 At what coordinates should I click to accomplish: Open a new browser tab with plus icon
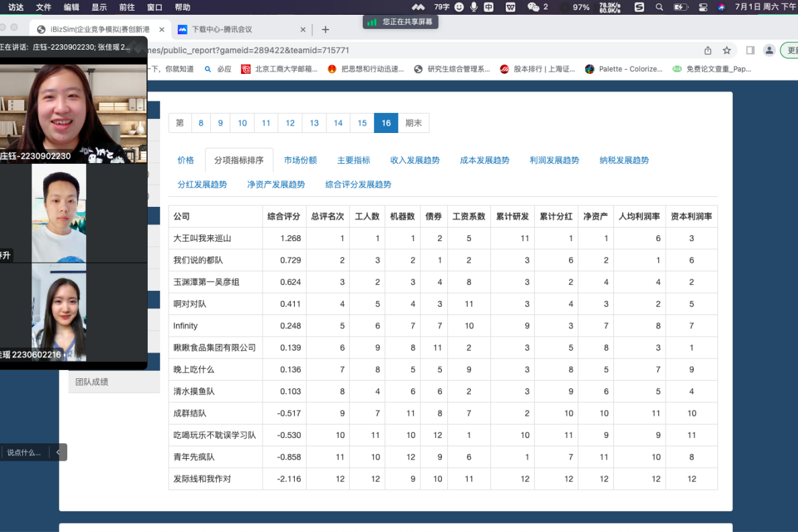[x=326, y=30]
